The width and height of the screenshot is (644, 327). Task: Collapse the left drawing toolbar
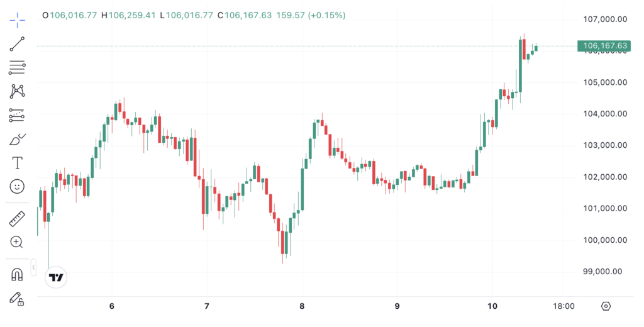click(33, 268)
